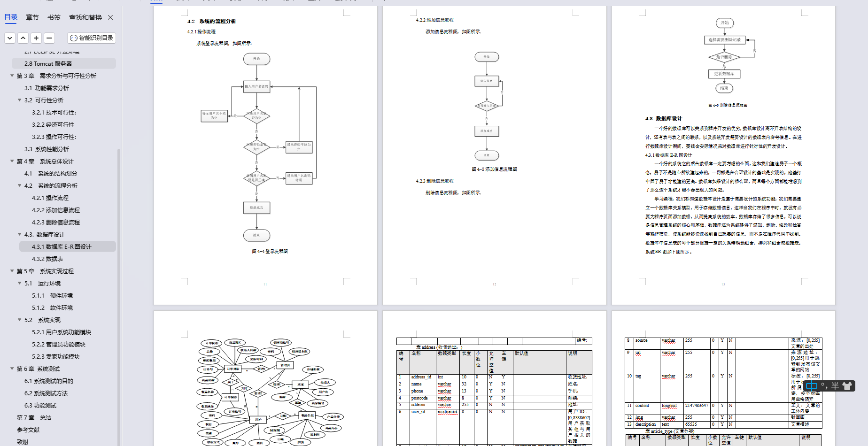
Task: Open the 查找和替换 tab
Action: [x=85, y=17]
